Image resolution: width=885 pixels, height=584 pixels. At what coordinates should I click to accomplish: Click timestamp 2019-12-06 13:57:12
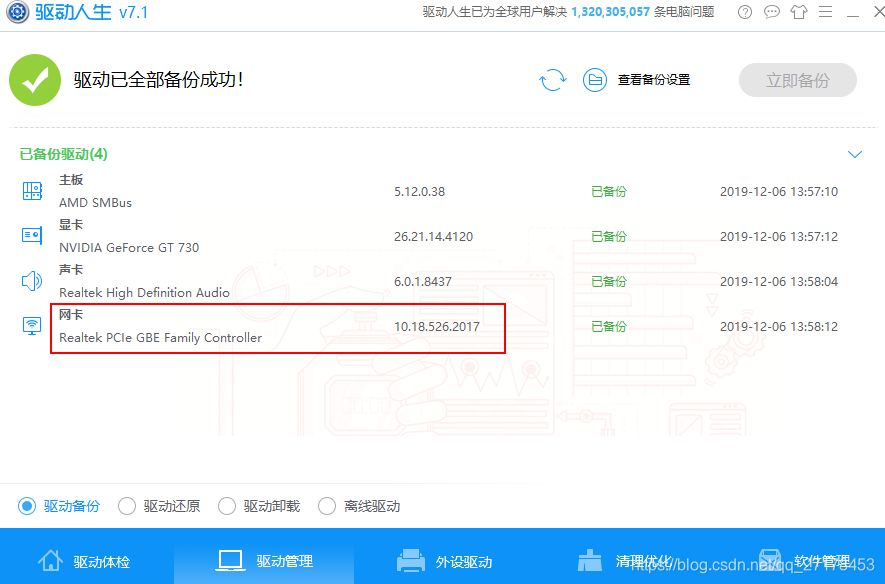click(779, 237)
